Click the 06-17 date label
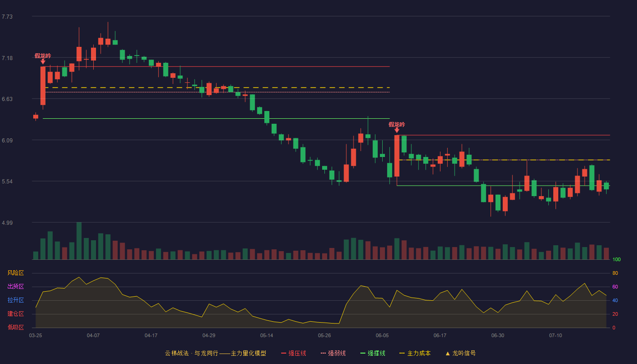Image resolution: width=637 pixels, height=364 pixels. pyautogui.click(x=440, y=335)
